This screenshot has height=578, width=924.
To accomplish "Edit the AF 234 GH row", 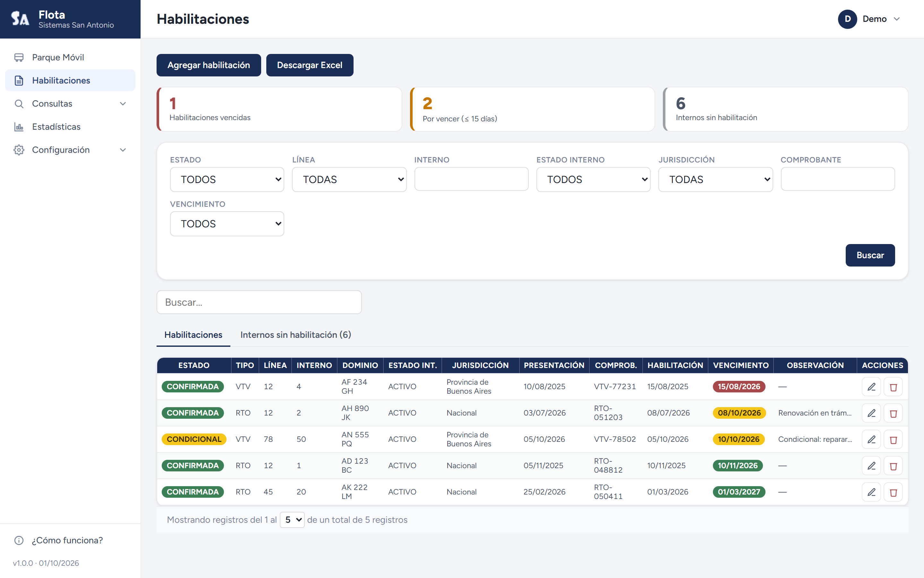I will (x=871, y=387).
